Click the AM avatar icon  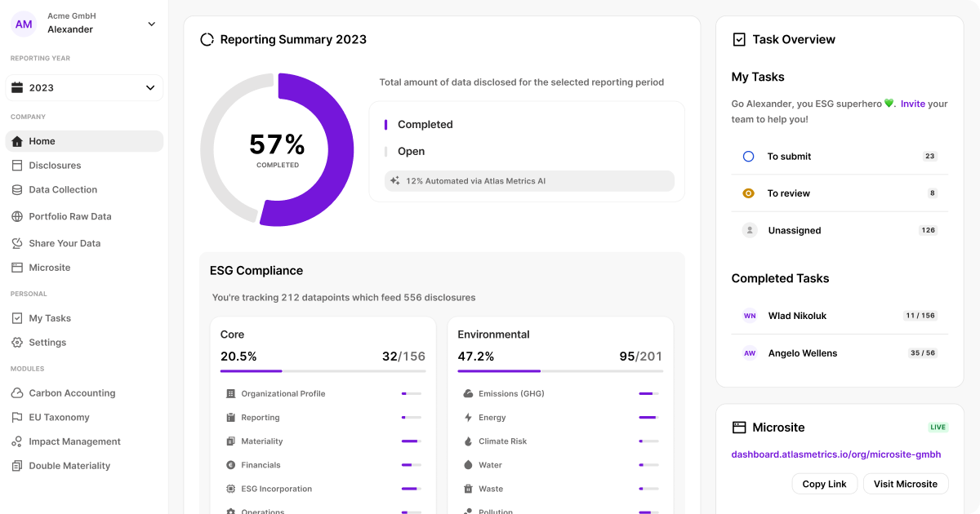[x=24, y=24]
